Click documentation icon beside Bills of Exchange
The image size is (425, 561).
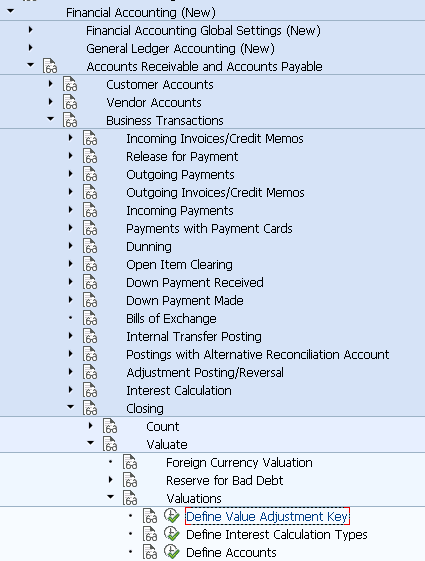pos(90,318)
